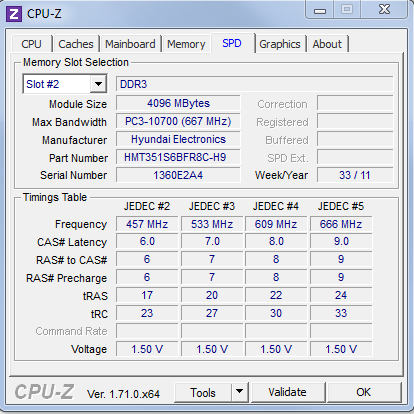
Task: Click the JEDEC #5 voltage 1.50 V cell
Action: coord(341,349)
